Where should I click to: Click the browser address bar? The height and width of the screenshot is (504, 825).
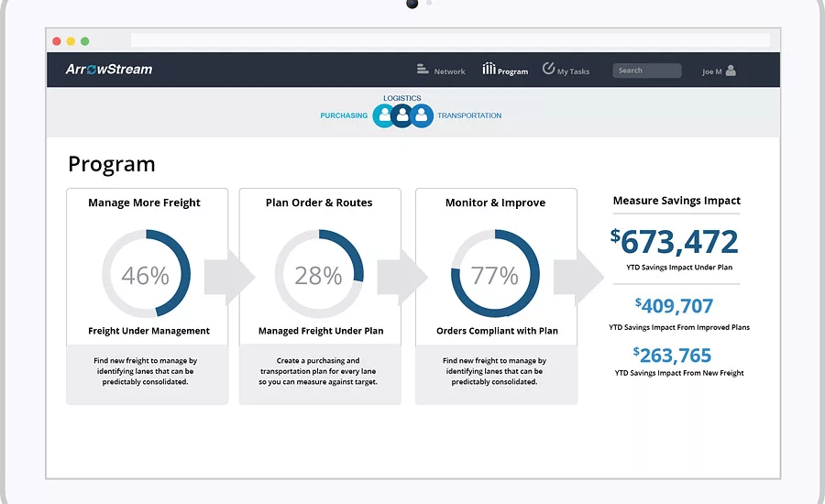click(x=450, y=40)
